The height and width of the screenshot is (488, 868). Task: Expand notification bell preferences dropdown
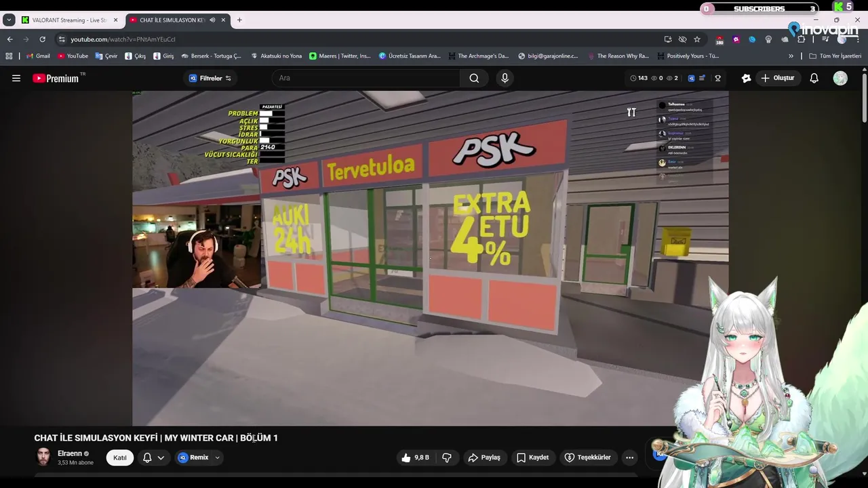point(161,457)
